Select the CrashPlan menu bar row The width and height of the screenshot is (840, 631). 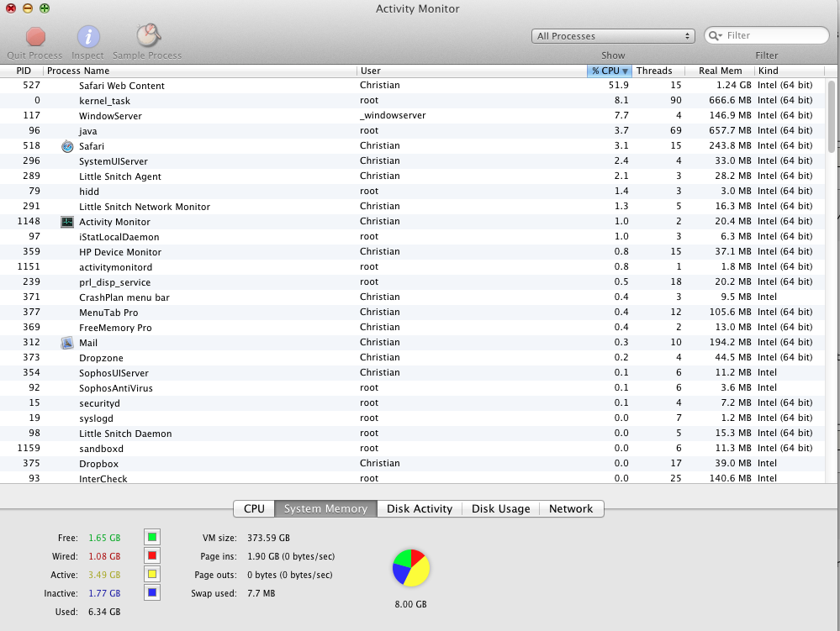click(413, 297)
